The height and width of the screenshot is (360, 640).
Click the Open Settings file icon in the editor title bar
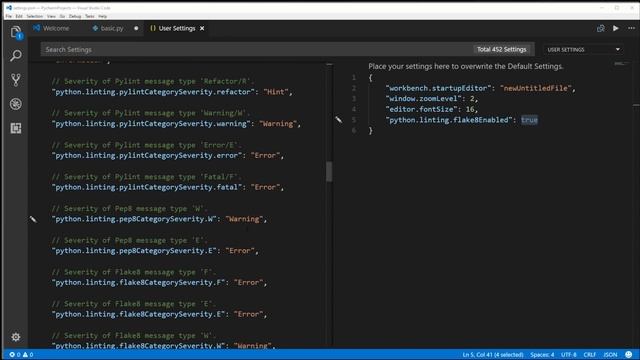600,28
